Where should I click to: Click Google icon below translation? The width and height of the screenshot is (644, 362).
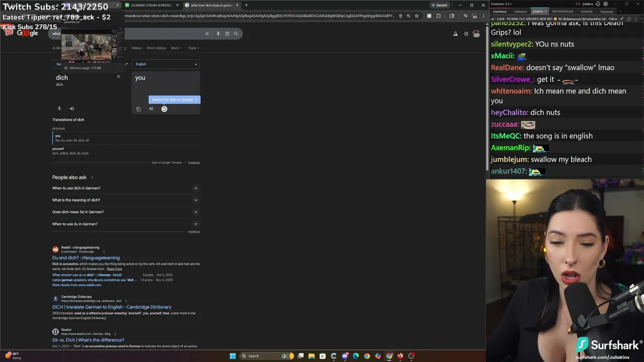pos(164,109)
